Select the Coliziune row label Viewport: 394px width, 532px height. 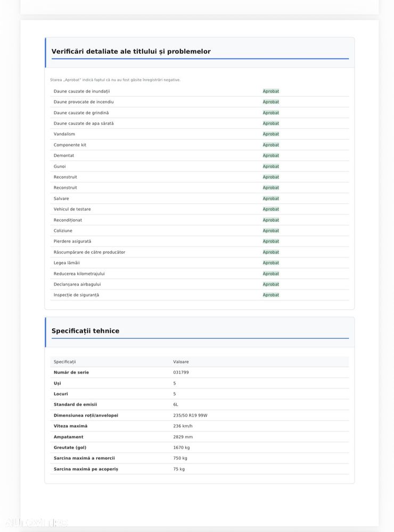pos(63,231)
